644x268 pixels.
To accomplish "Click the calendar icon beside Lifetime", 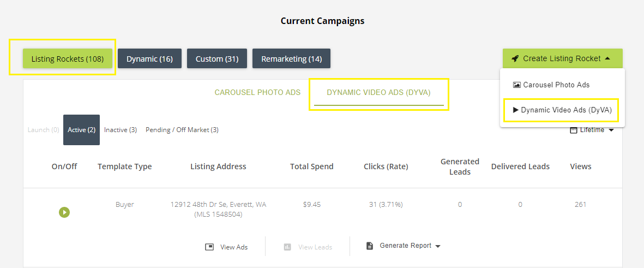I will click(573, 130).
